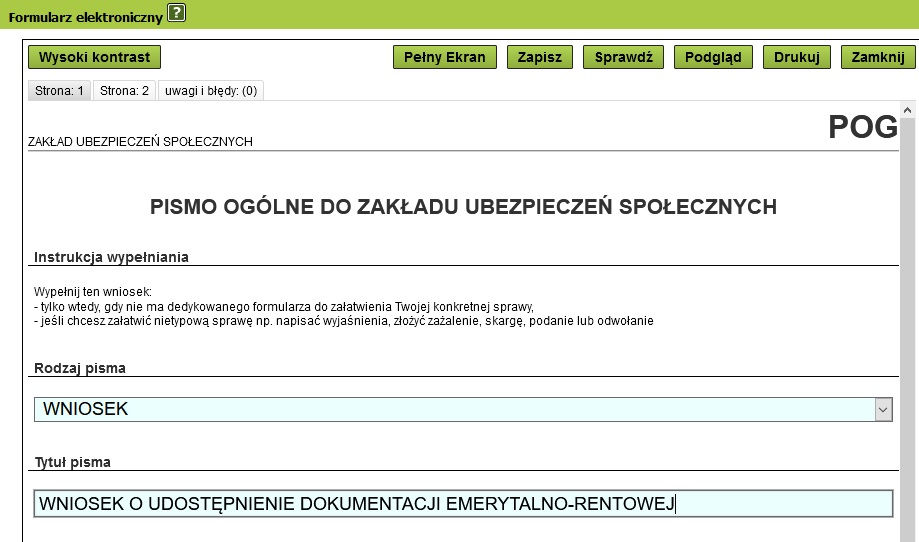Expand the Rodzaj pisma dropdown arrow
The height and width of the screenshot is (542, 919).
click(x=883, y=410)
